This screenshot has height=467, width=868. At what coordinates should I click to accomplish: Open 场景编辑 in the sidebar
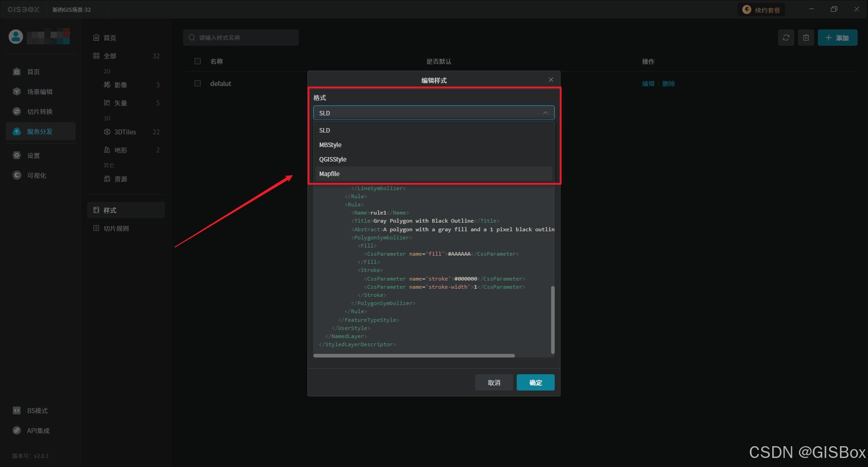[x=40, y=91]
